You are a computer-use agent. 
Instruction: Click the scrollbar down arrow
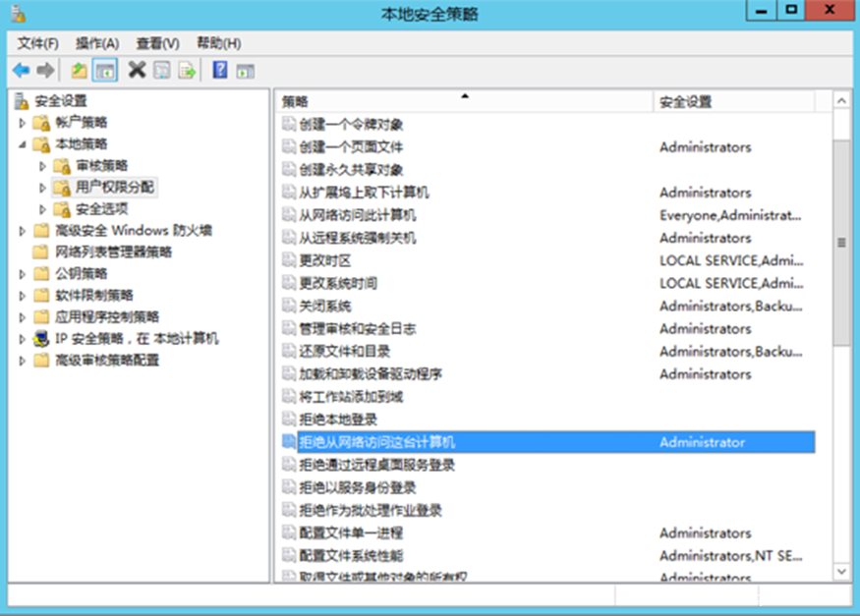(x=841, y=571)
